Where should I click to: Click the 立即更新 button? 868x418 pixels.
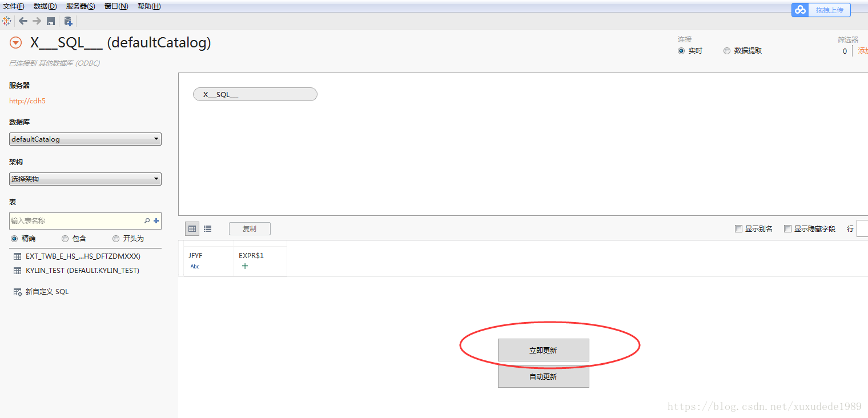tap(543, 350)
